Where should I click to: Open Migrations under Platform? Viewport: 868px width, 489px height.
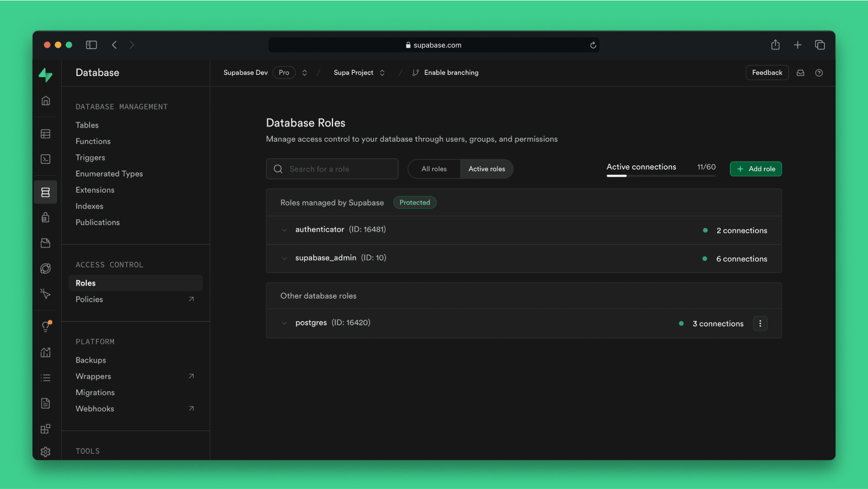point(95,392)
